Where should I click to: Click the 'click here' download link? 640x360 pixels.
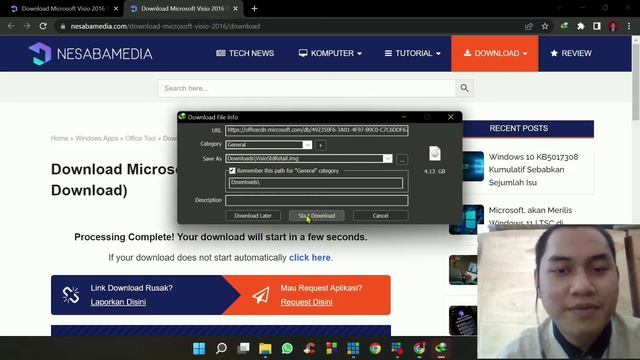click(310, 258)
